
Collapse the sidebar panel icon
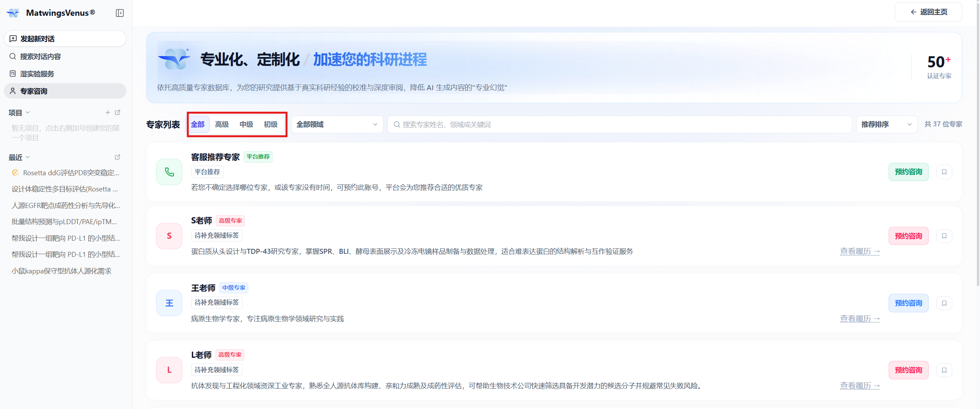(x=120, y=13)
